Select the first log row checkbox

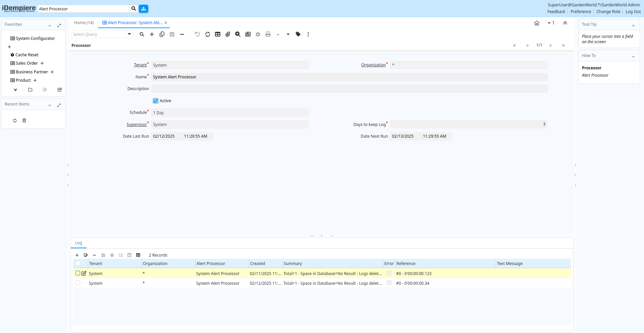click(x=78, y=273)
